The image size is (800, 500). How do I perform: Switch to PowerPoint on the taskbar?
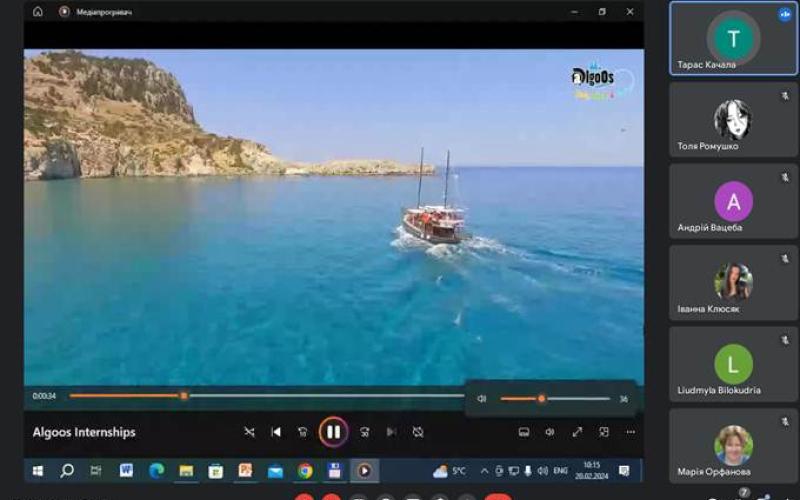pos(245,470)
